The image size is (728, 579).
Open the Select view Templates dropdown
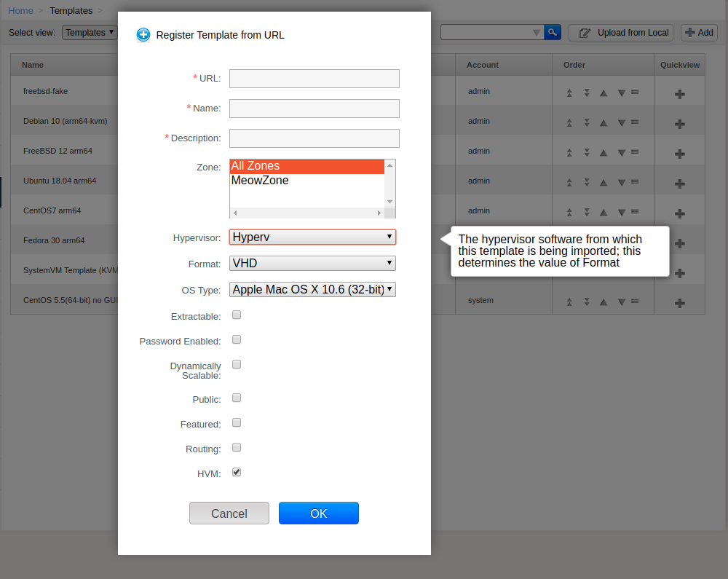[x=90, y=33]
